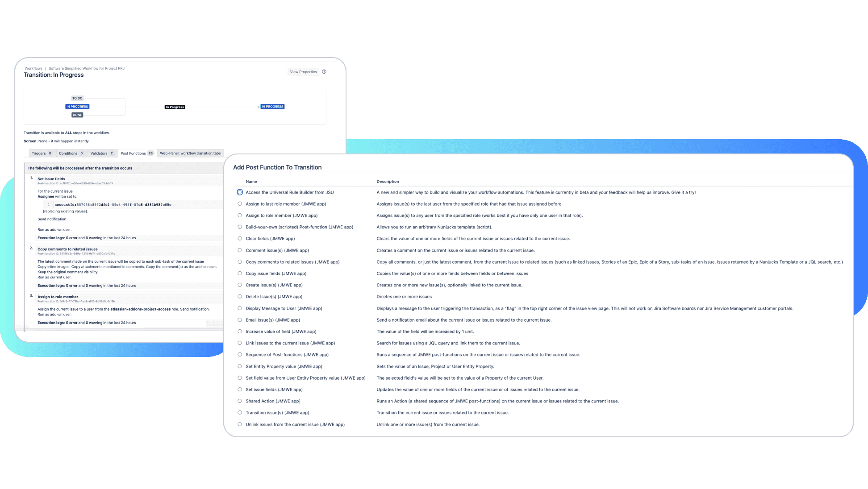Click description 'The value of the field will be increased by 1 unit'
Image resolution: width=868 pixels, height=489 pixels.
[425, 332]
